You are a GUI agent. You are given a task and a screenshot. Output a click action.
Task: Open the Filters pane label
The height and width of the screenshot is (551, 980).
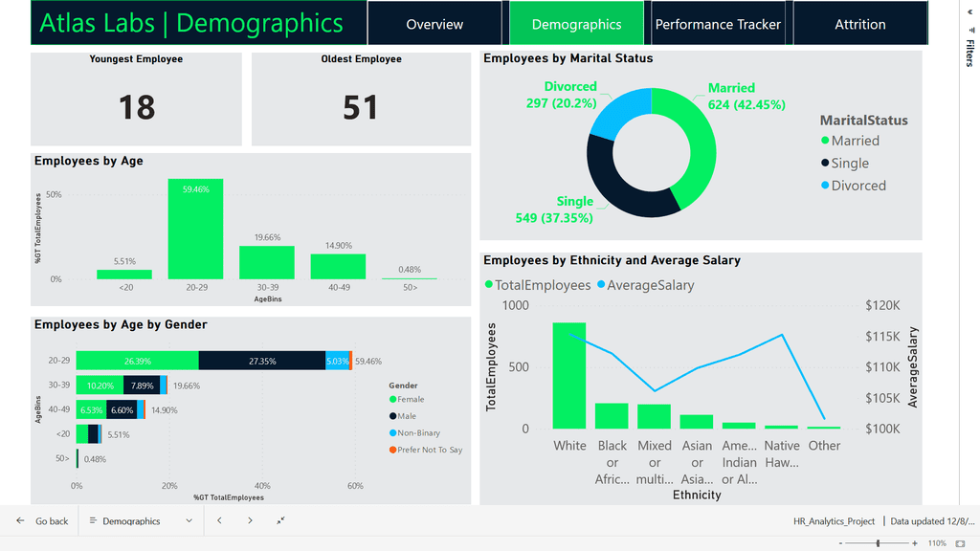(970, 53)
